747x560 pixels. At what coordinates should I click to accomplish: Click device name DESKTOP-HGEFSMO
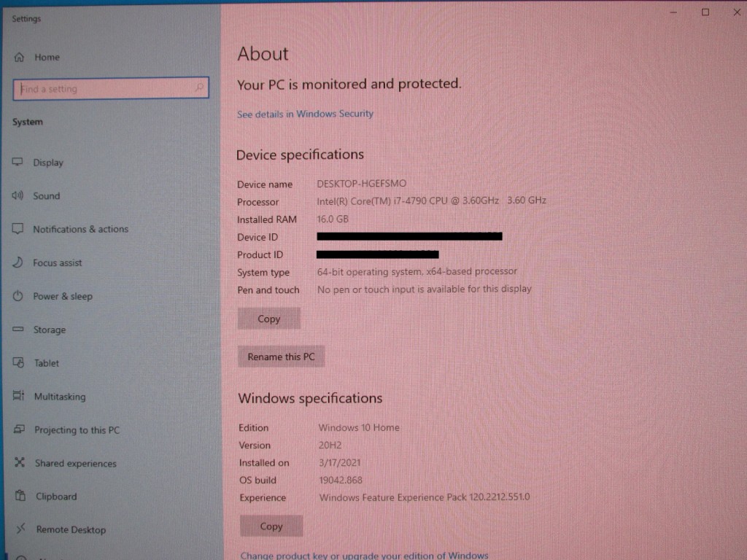click(362, 183)
